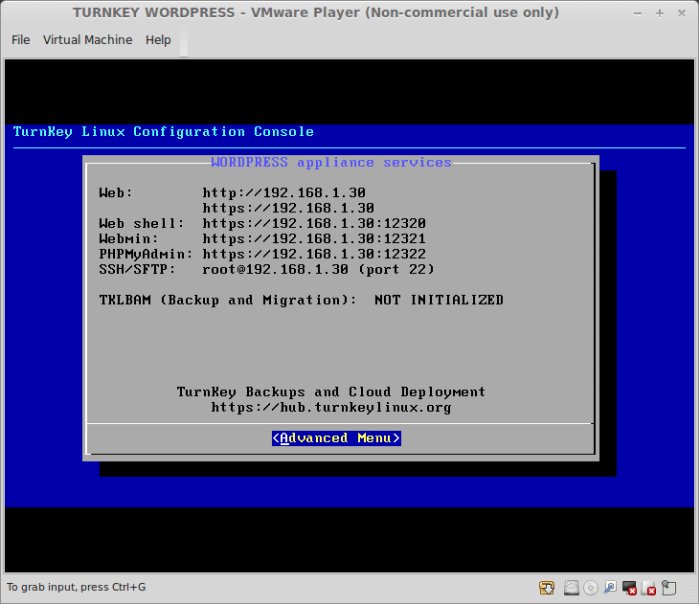Click the hard disk device icon
Viewport: 699px width, 604px height.
click(571, 588)
